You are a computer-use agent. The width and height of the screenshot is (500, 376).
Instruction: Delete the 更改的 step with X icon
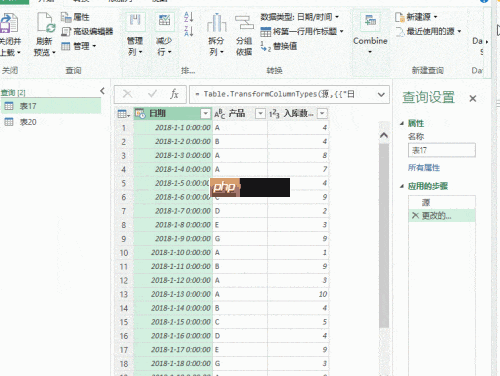pyautogui.click(x=415, y=215)
